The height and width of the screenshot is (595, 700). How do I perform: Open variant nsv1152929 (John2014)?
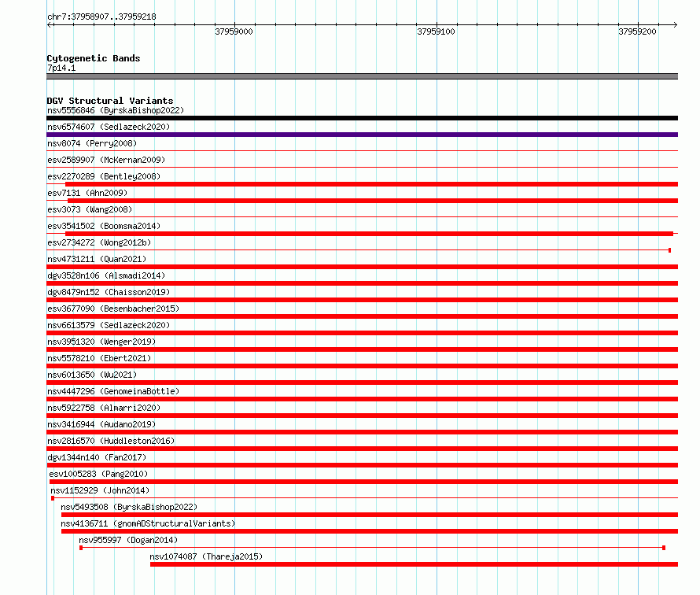point(100,490)
